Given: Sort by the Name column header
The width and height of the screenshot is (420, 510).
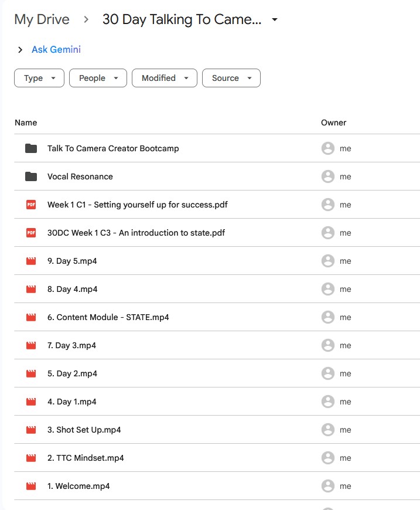Looking at the screenshot, I should (26, 123).
